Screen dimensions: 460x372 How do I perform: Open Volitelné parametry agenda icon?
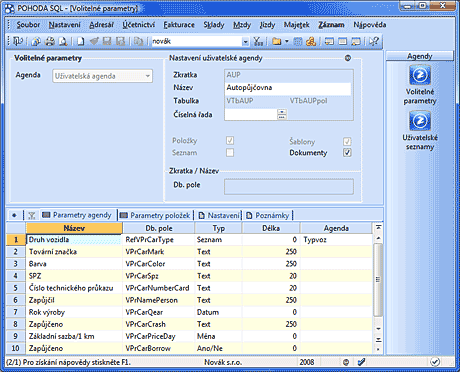420,75
